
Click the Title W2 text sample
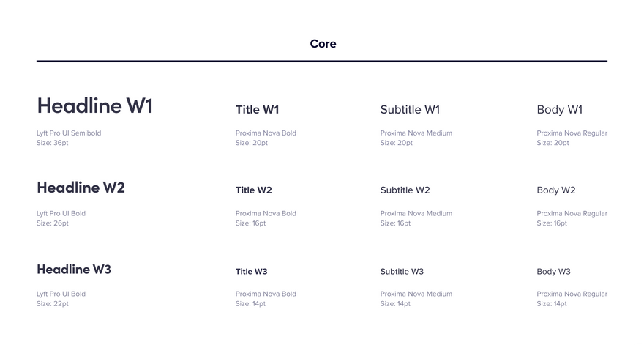click(x=254, y=190)
